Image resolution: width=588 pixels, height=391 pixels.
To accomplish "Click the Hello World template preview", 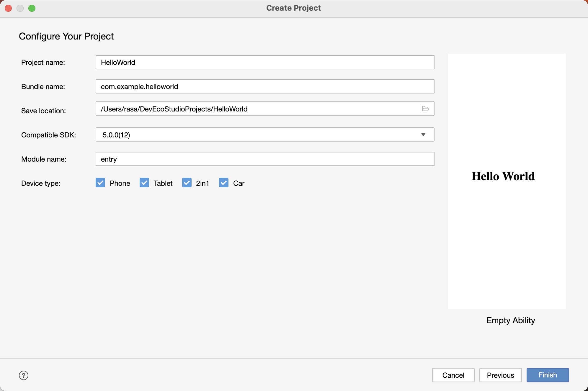I will click(x=507, y=181).
